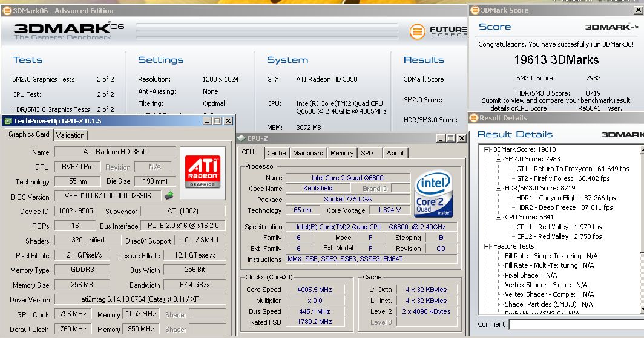Viewport: 644px width, 338px height.
Task: Select HDR1 - Canyon Flight result row
Action: point(566,198)
